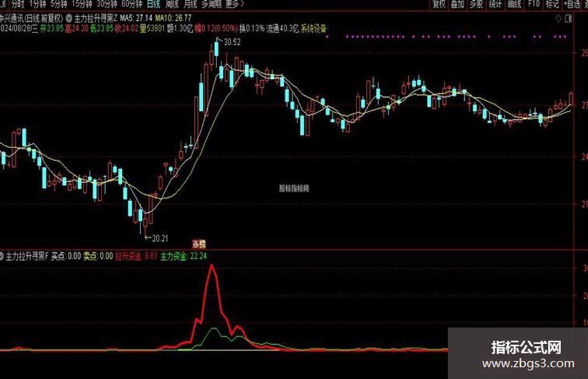Toggle the side panel icon beside the diamond

[569, 19]
